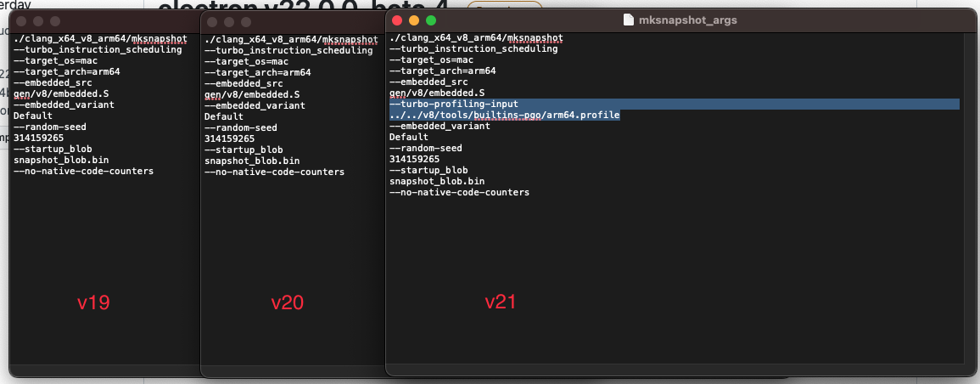Click ./clang_x64_v8_arm64/mksnapshot in the mksnapshot_args window
Viewport: 980px width, 384px height.
click(476, 38)
